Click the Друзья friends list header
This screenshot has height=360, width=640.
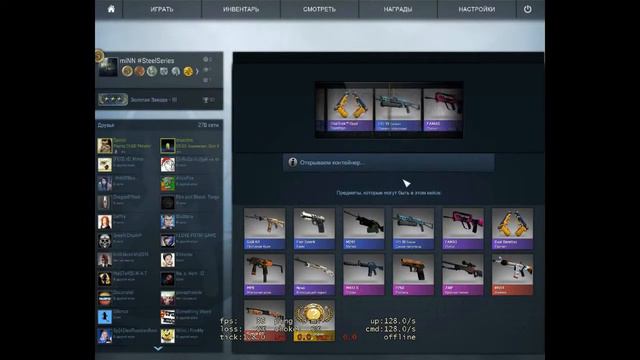point(106,125)
